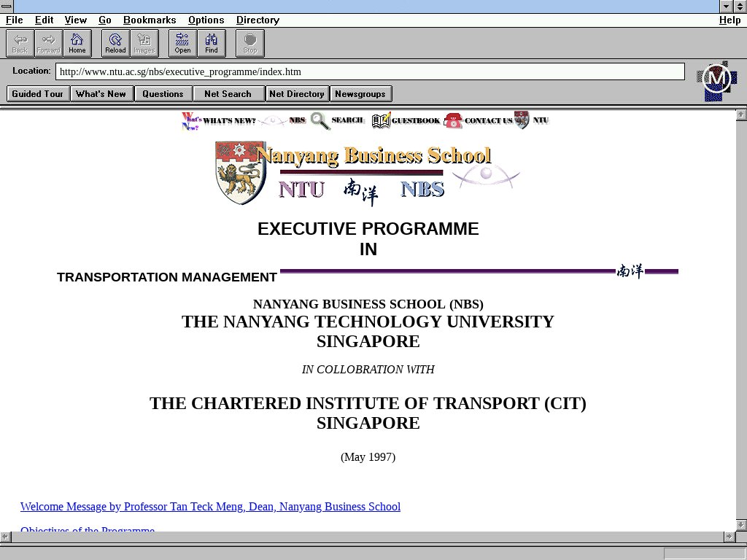This screenshot has height=560, width=747.
Task: Click the Location URL text field
Action: pos(370,71)
